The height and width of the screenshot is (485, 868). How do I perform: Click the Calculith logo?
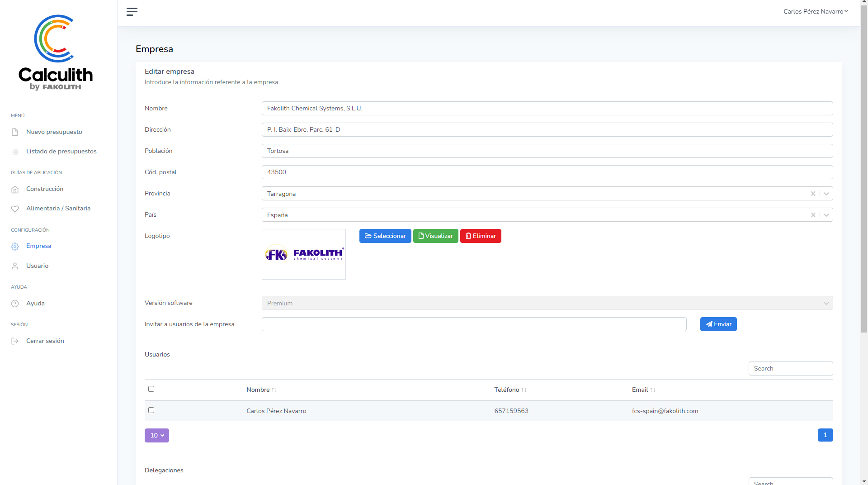pos(56,52)
